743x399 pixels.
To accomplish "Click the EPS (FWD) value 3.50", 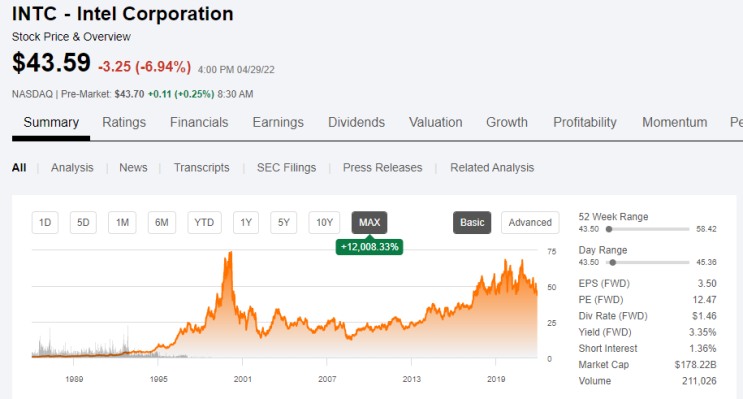I will [x=707, y=283].
